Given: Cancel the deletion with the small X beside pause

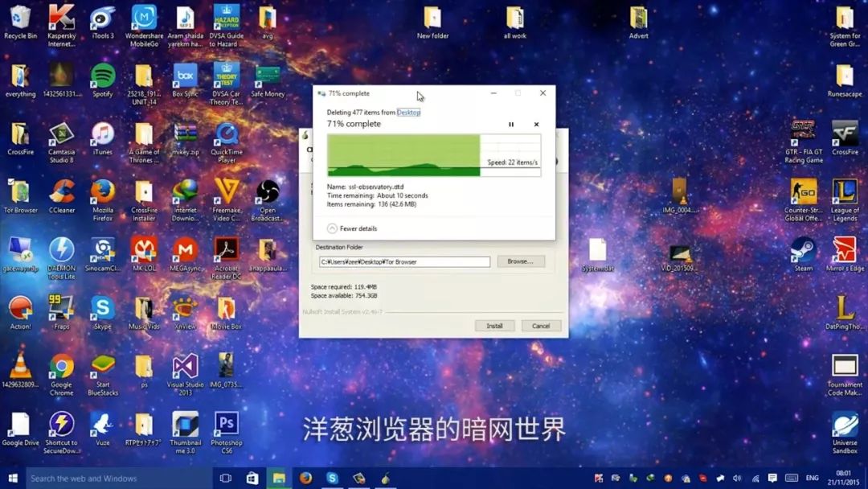Looking at the screenshot, I should point(536,125).
